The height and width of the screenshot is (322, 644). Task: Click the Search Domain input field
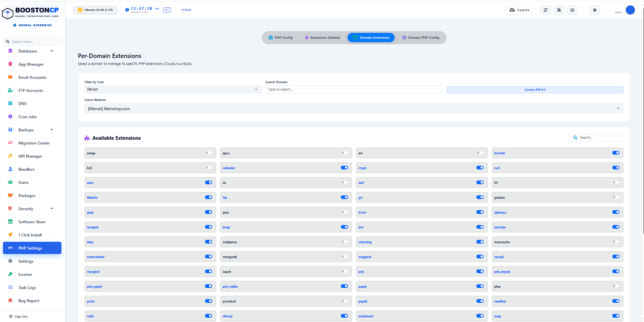[354, 89]
